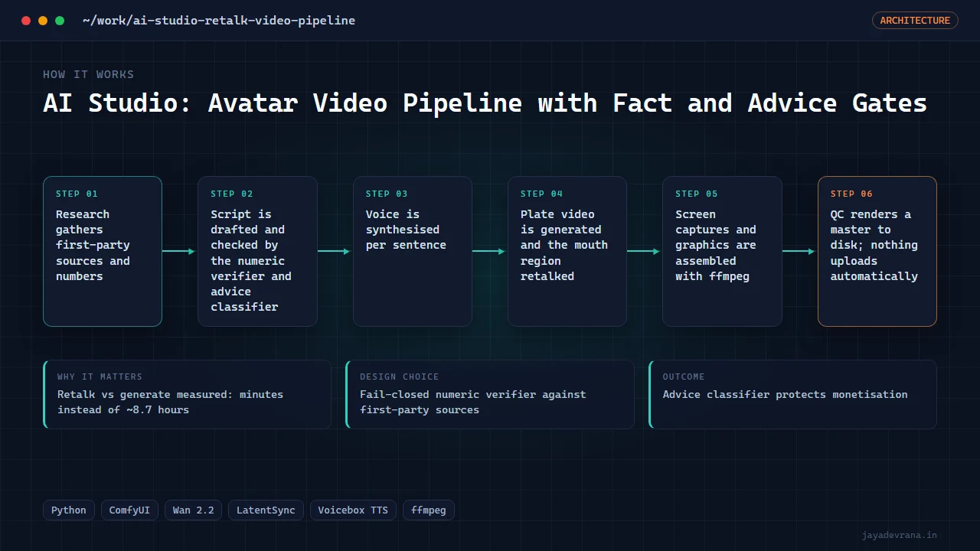The width and height of the screenshot is (980, 551).
Task: Click the DESIGN CHOICE card
Action: pyautogui.click(x=490, y=394)
